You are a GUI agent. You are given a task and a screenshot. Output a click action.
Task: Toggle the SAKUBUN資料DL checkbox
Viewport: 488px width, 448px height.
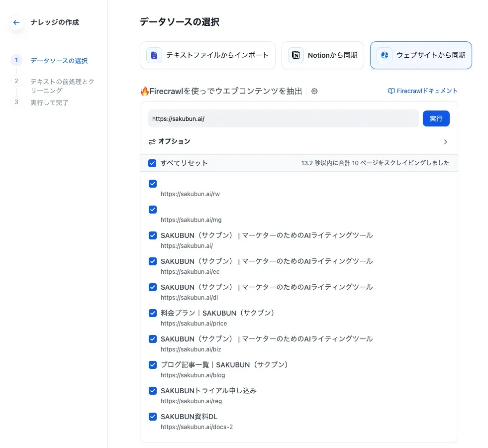(153, 417)
